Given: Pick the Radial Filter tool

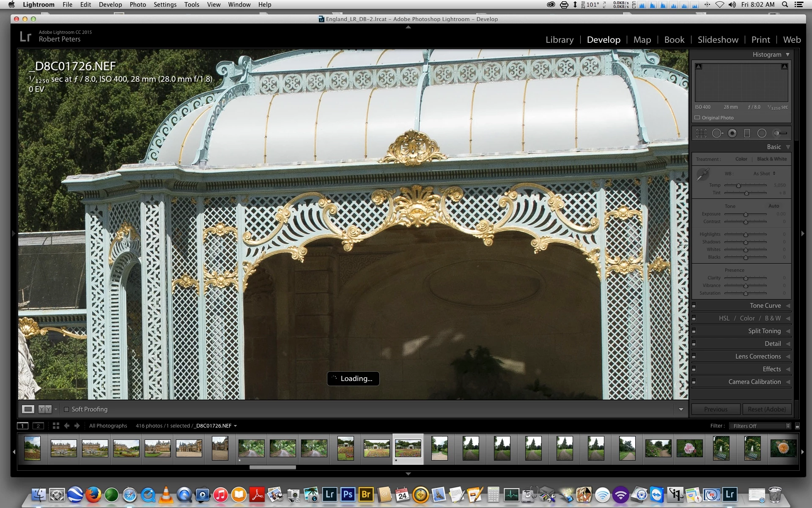Looking at the screenshot, I should (x=762, y=133).
